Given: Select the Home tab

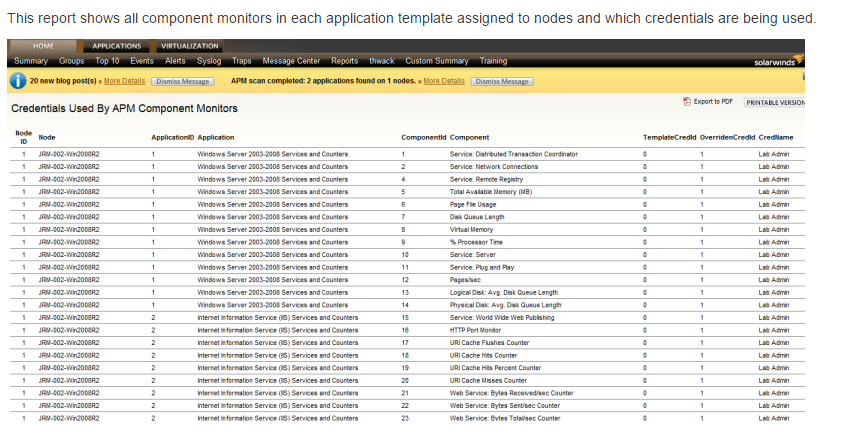Looking at the screenshot, I should (43, 46).
